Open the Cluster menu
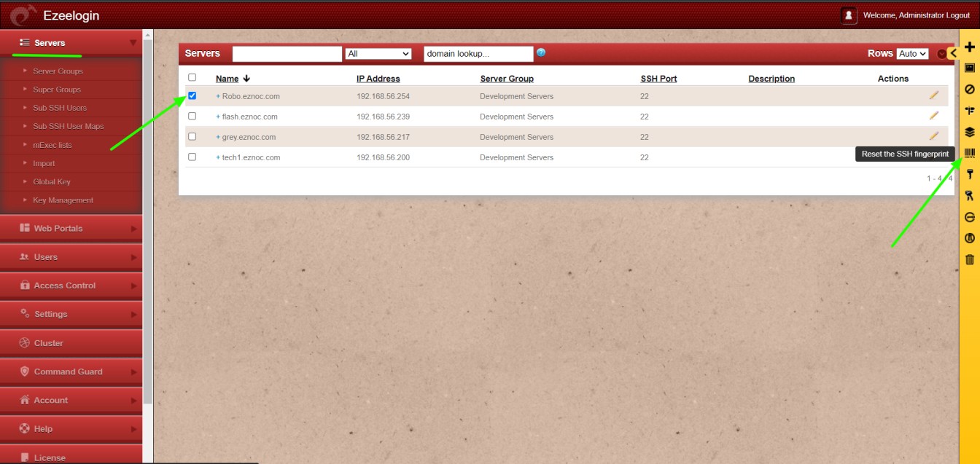 [x=71, y=343]
